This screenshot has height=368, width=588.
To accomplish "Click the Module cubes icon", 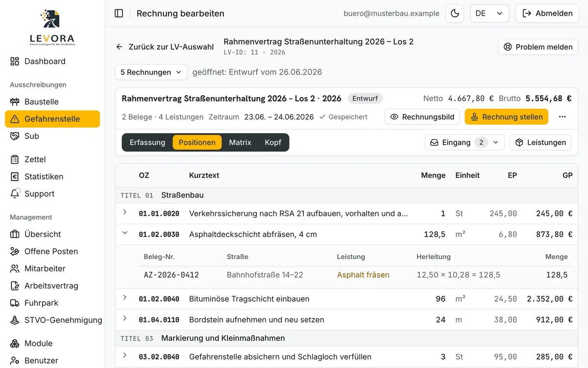I will point(15,343).
